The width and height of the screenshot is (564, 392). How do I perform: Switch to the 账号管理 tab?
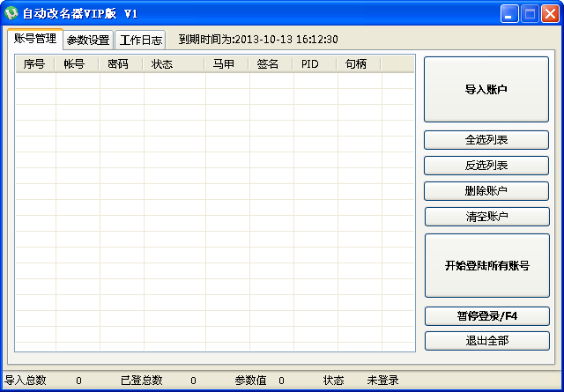pyautogui.click(x=35, y=39)
